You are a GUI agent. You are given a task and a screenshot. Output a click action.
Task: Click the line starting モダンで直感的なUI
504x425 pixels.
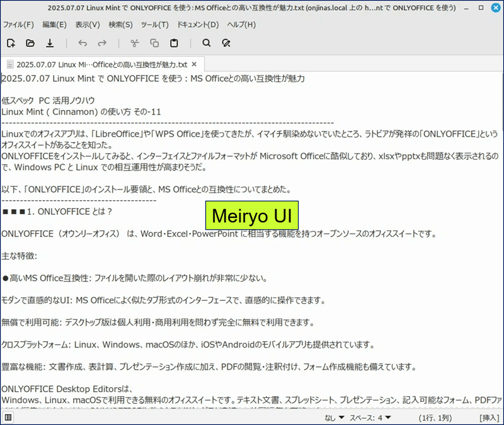coord(164,300)
